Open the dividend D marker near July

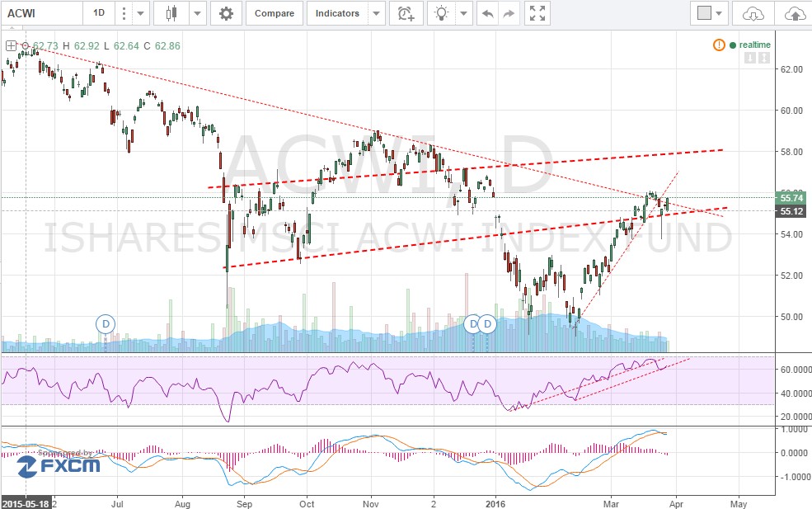coord(106,324)
